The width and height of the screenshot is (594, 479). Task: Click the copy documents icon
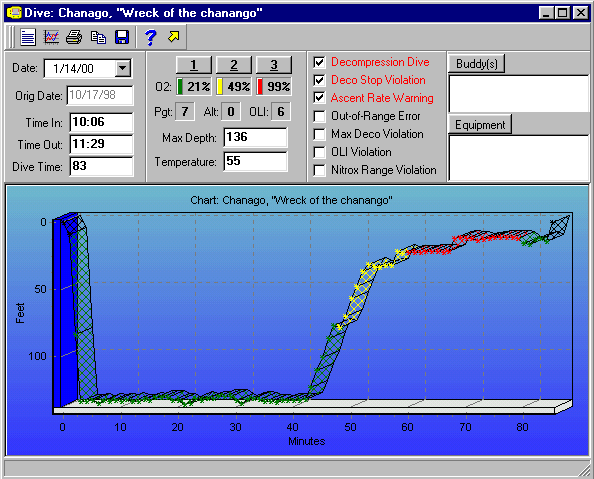98,37
